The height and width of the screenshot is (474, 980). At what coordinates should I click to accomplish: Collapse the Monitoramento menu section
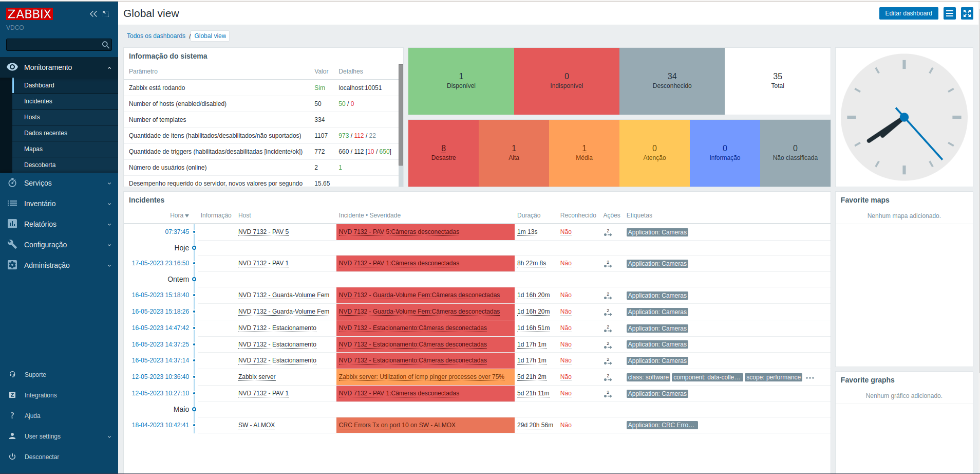click(59, 67)
